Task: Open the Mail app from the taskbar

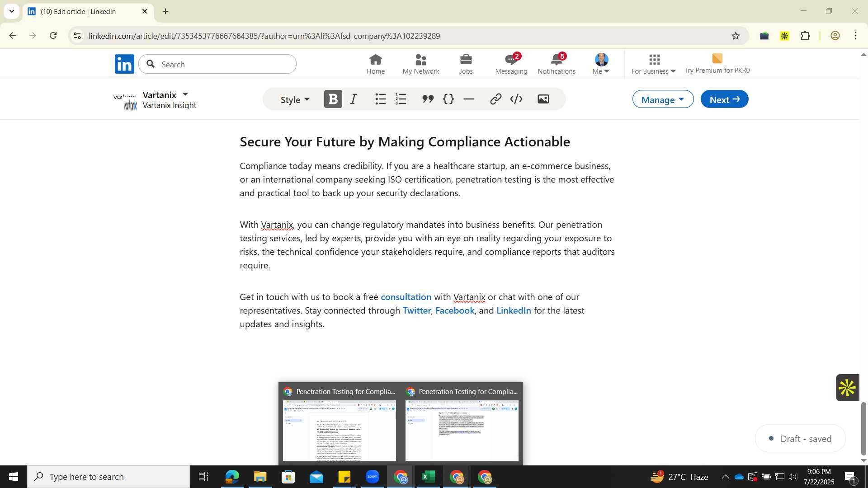Action: click(316, 477)
